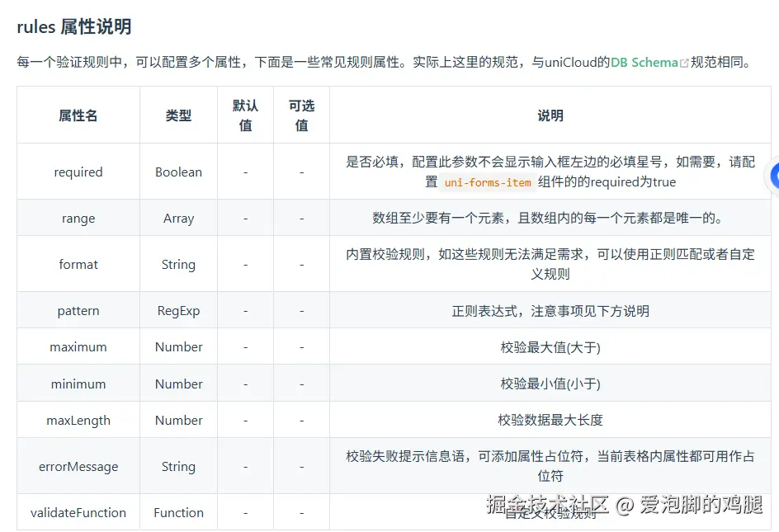Select the "Function" type cell
The width and height of the screenshot is (779, 532).
178,512
